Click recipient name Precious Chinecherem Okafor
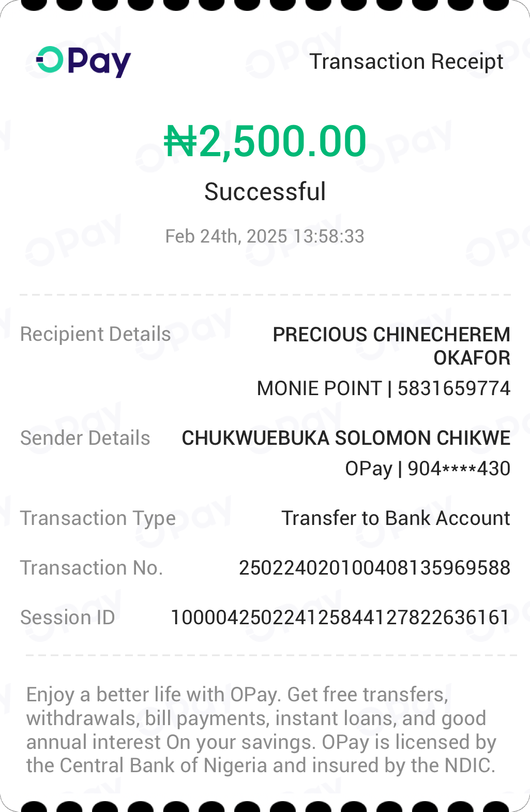Screen dimensions: 530x812 391,345
